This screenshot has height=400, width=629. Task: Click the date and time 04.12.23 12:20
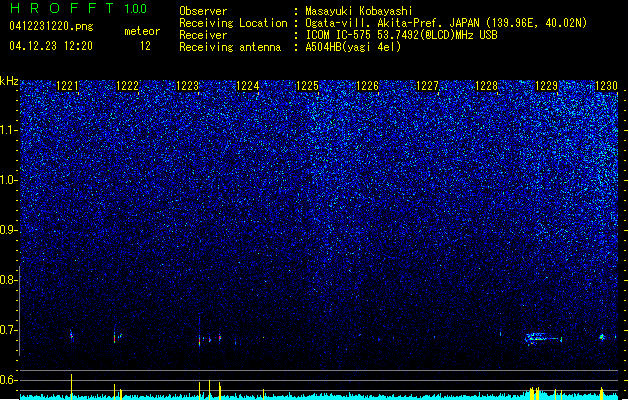click(51, 46)
